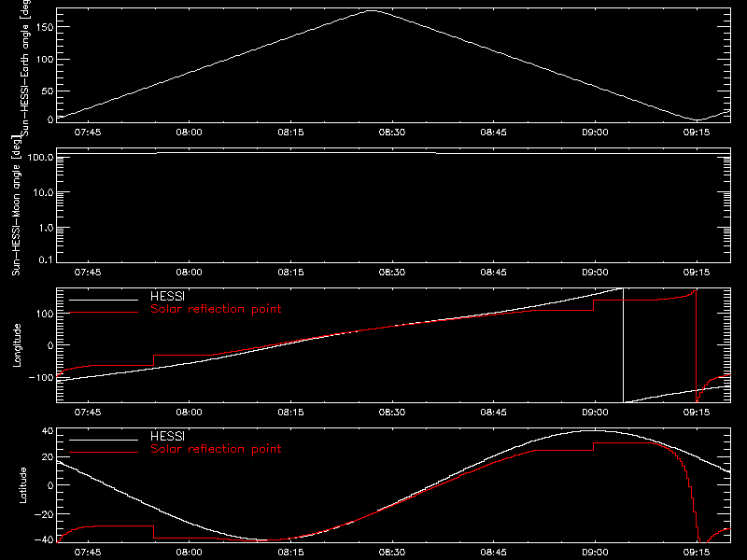The width and height of the screenshot is (747, 560).
Task: Click HESSI legend text in Longitude plot
Action: coord(167,296)
